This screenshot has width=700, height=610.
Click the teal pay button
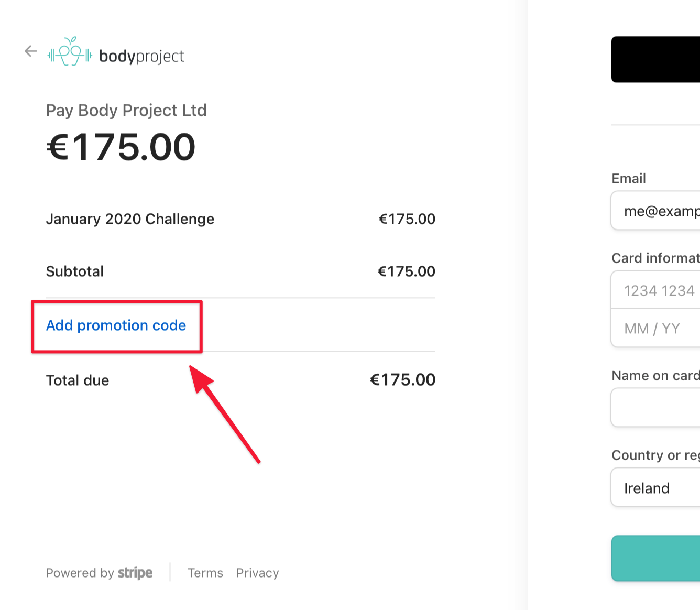pyautogui.click(x=655, y=558)
